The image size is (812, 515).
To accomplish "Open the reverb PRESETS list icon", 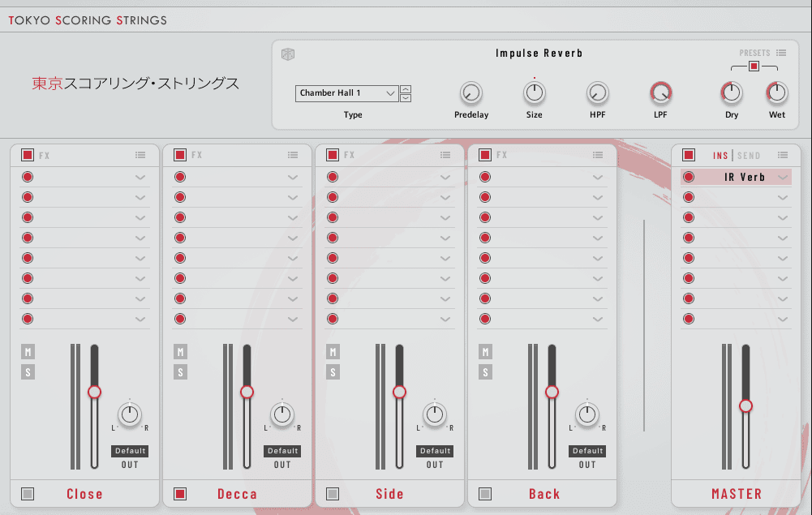I will coord(780,53).
